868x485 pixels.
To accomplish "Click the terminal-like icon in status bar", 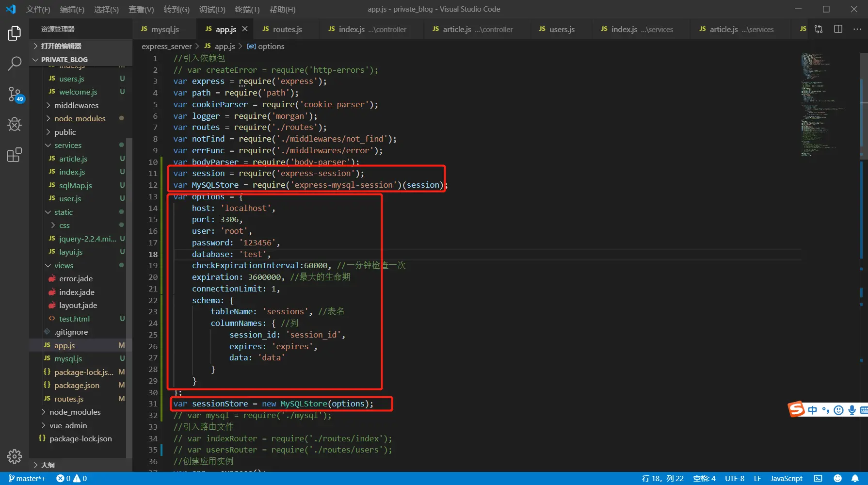I will pyautogui.click(x=818, y=479).
